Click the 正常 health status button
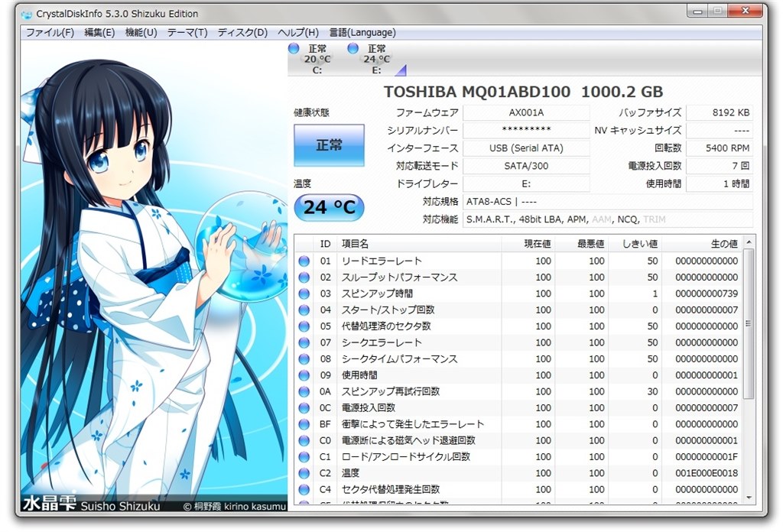783x532 pixels. tap(329, 145)
